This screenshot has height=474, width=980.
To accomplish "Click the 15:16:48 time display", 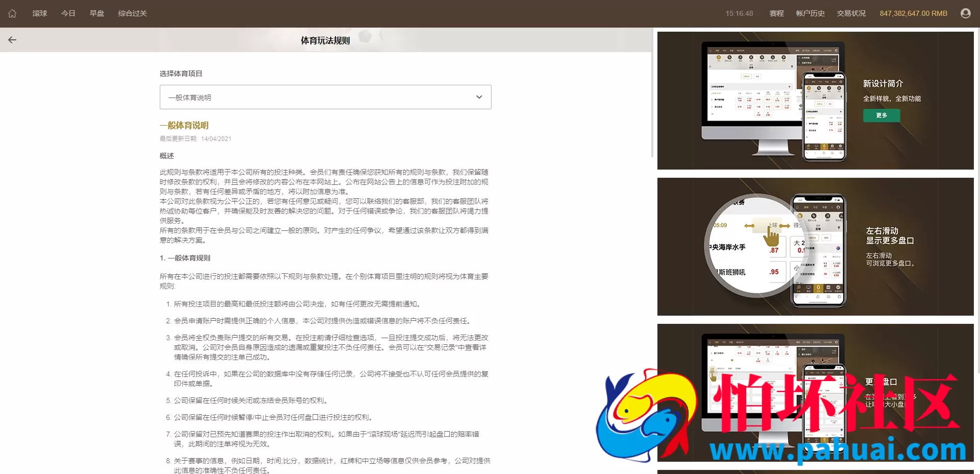I will coord(739,13).
